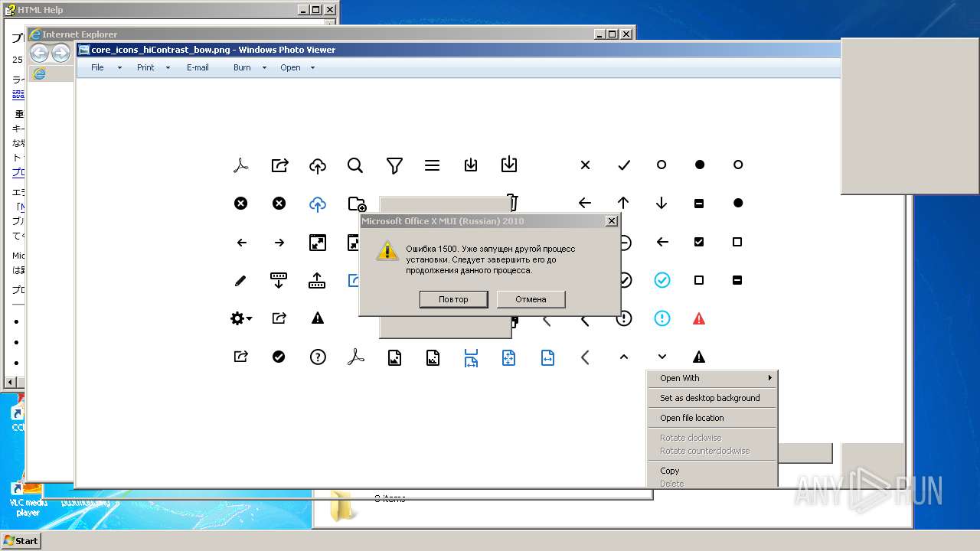Click the keyboard-with-down-arrow icon
Viewport: 980px width, 551px height.
coord(279,280)
